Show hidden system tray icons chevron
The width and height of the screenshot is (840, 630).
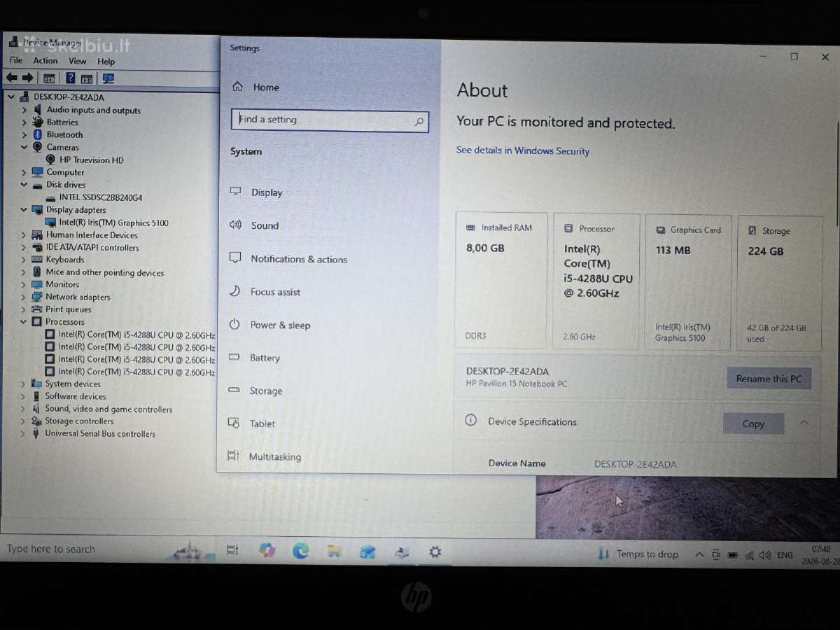click(x=699, y=554)
